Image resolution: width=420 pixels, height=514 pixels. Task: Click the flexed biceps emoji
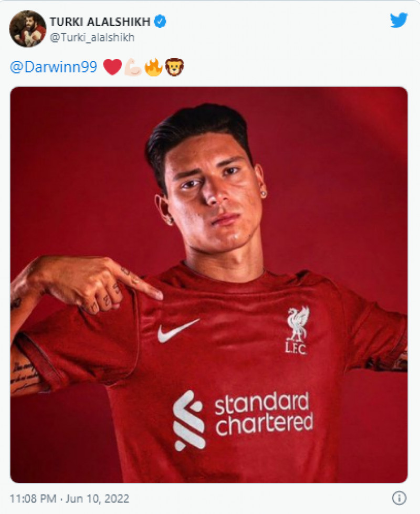click(x=132, y=67)
